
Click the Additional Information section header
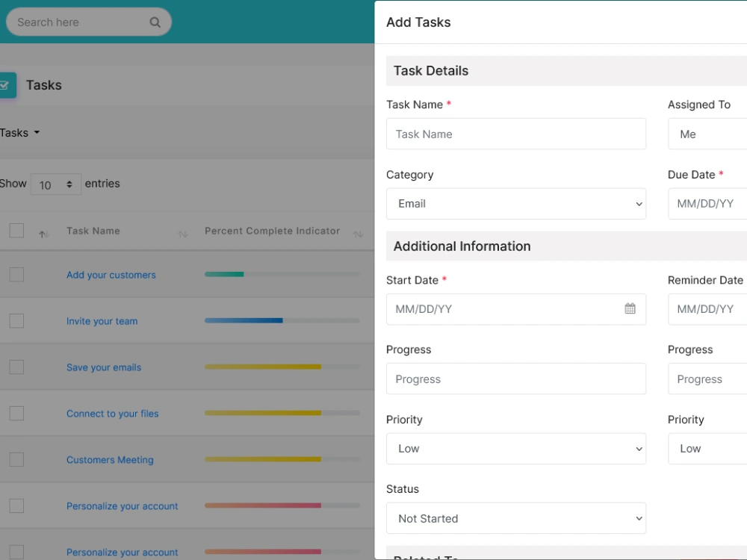(566, 246)
